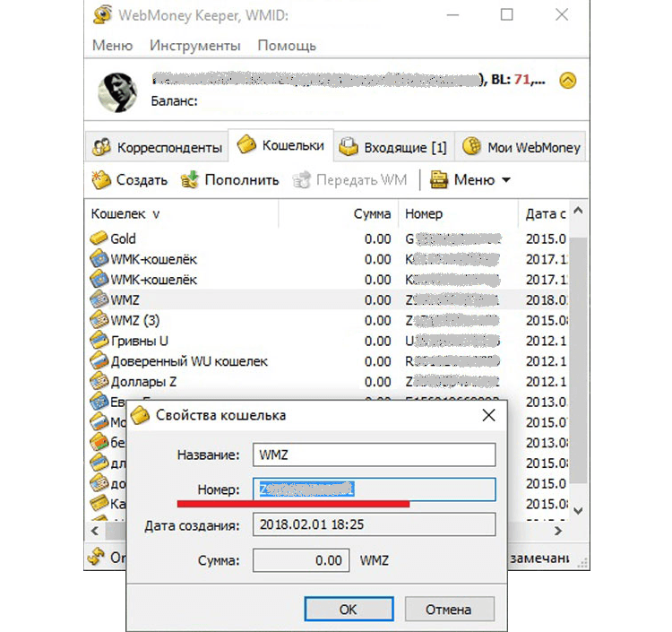The height and width of the screenshot is (632, 672).
Task: Click the Создать new wallet icon
Action: [101, 179]
